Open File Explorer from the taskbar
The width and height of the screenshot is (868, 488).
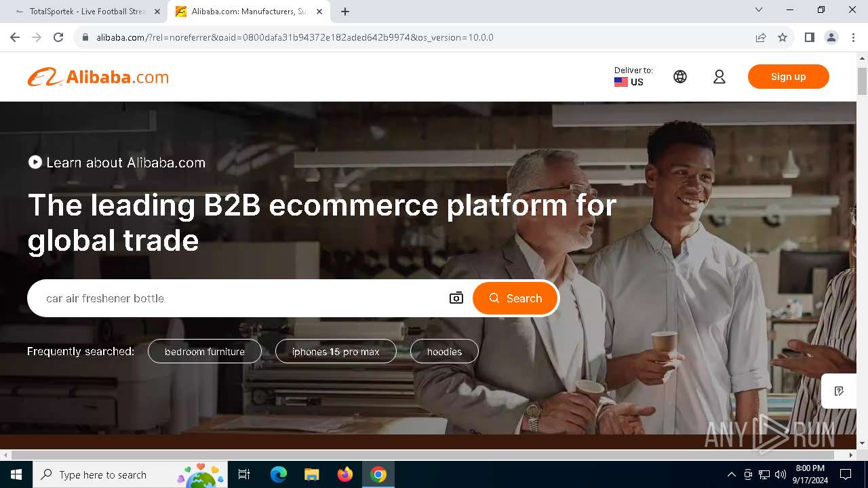tap(311, 474)
